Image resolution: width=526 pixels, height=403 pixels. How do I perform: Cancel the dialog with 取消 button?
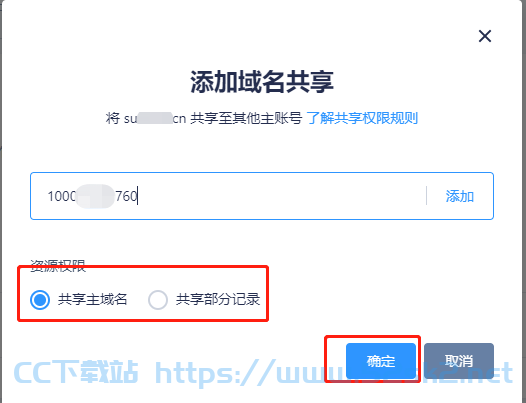click(459, 361)
